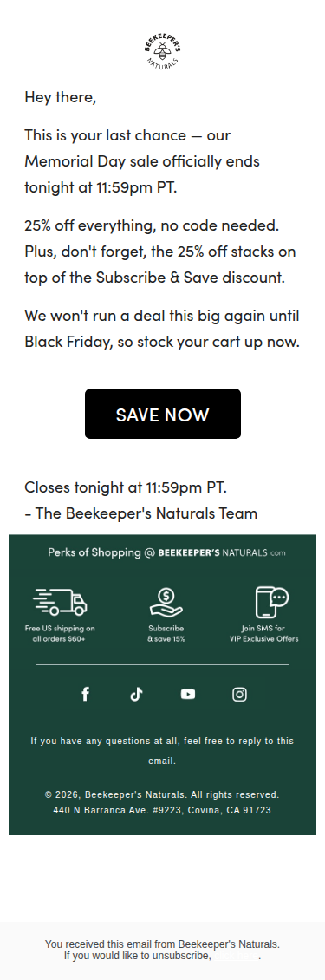Click the Covina, CA address line

162,810
